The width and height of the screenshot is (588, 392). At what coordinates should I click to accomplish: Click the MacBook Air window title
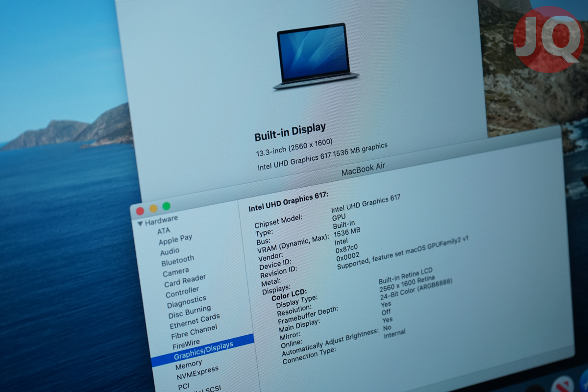363,169
